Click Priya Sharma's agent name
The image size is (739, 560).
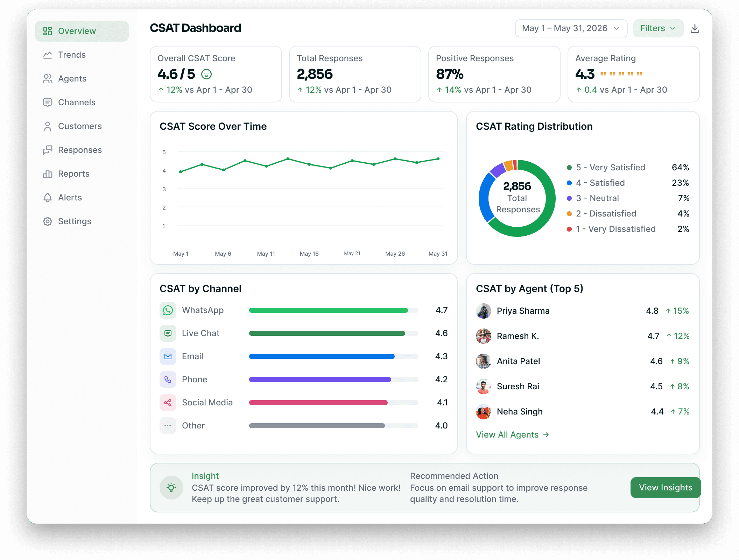pyautogui.click(x=523, y=311)
